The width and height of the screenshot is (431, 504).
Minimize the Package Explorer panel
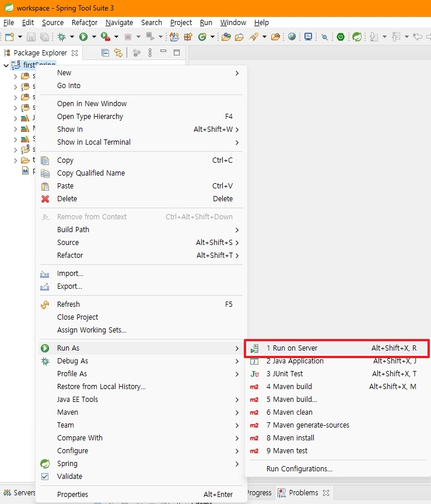(x=163, y=51)
